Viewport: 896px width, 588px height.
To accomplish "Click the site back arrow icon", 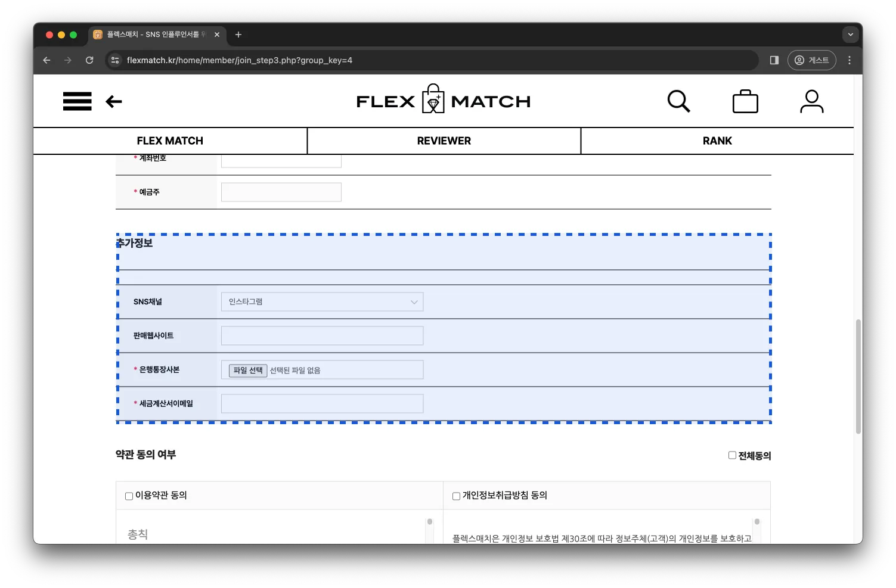I will point(114,102).
